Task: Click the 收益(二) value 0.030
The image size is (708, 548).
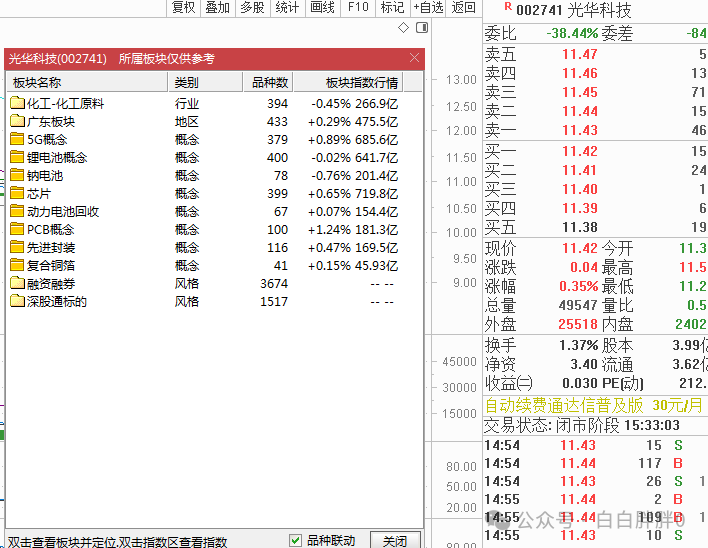Action: [580, 383]
